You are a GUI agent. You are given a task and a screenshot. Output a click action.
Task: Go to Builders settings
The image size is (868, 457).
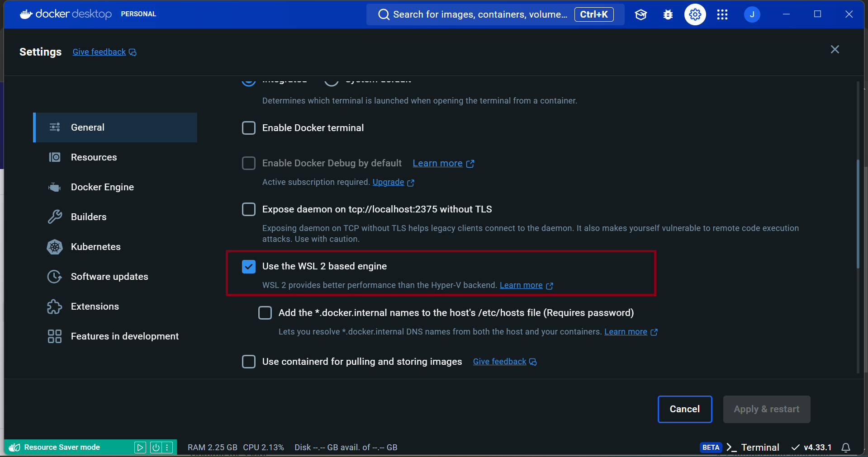pyautogui.click(x=115, y=217)
